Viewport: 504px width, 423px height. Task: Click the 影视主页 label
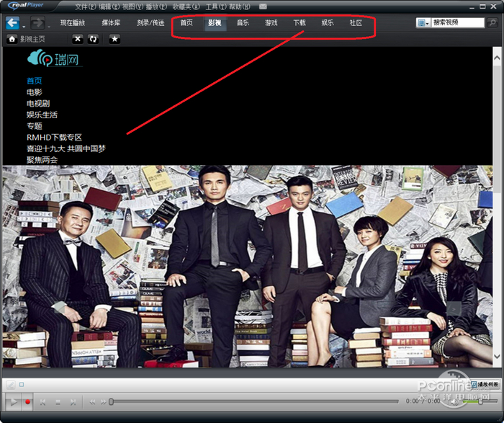point(32,39)
